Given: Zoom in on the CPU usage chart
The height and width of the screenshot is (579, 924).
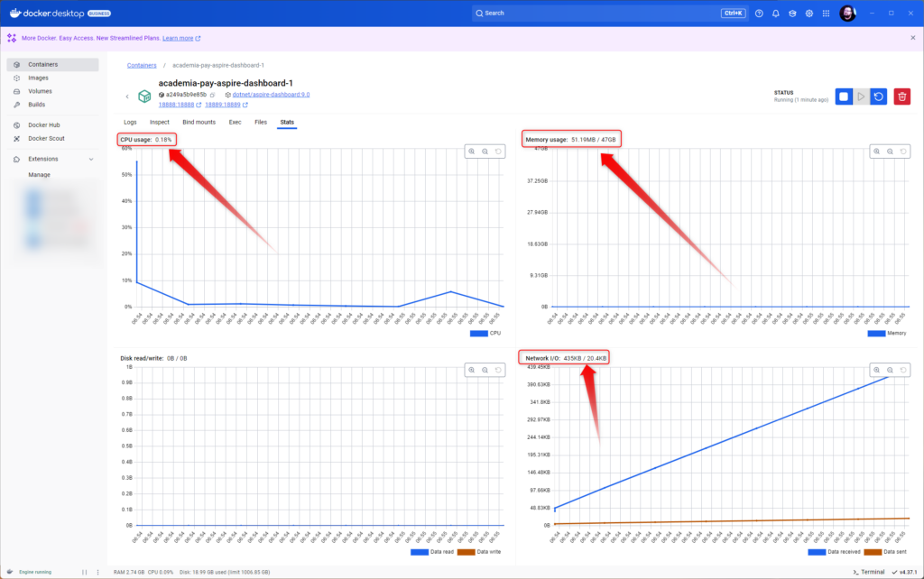Looking at the screenshot, I should (471, 152).
